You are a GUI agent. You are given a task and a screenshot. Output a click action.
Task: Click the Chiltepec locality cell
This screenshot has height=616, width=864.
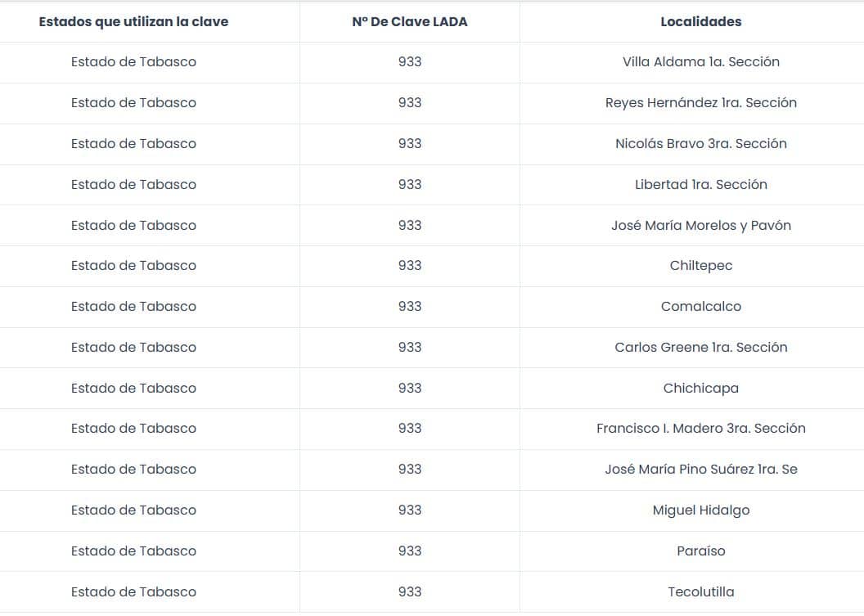[x=701, y=266]
